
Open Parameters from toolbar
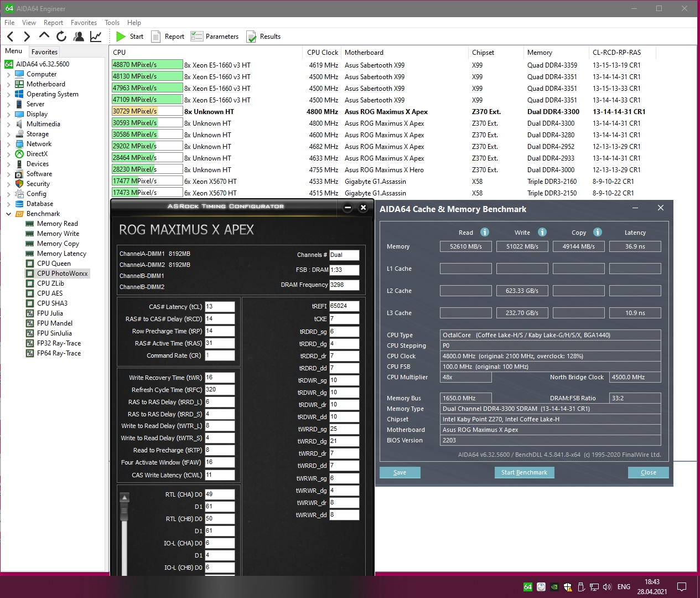[215, 37]
